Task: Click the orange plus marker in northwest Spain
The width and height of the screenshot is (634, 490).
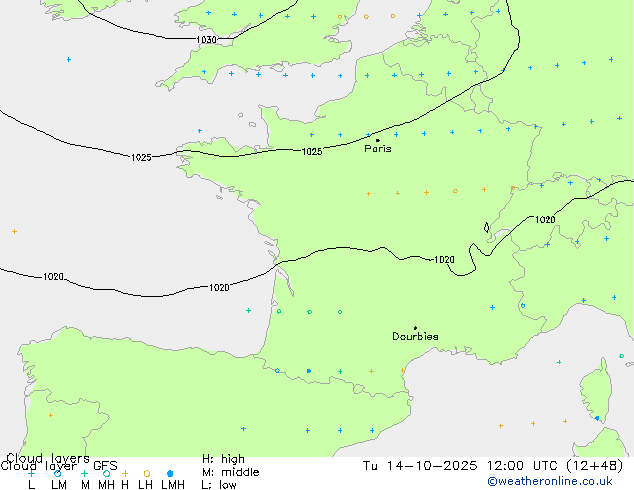Action: [x=51, y=415]
